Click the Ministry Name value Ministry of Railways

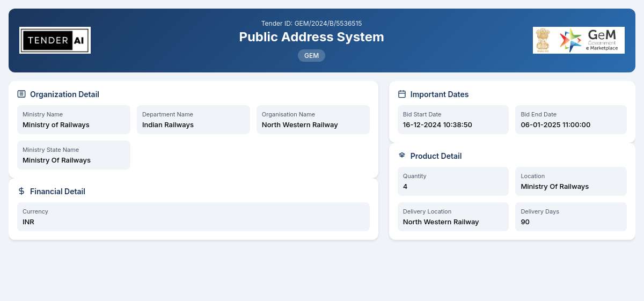coord(56,125)
